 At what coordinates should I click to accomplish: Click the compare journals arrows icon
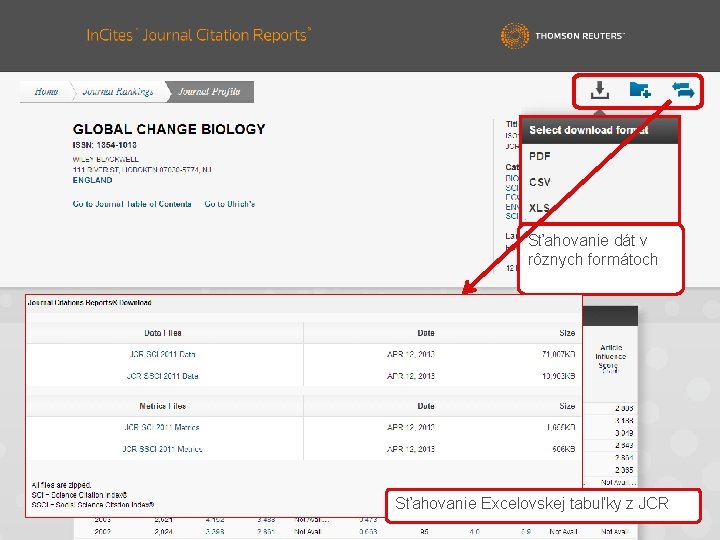tap(683, 90)
